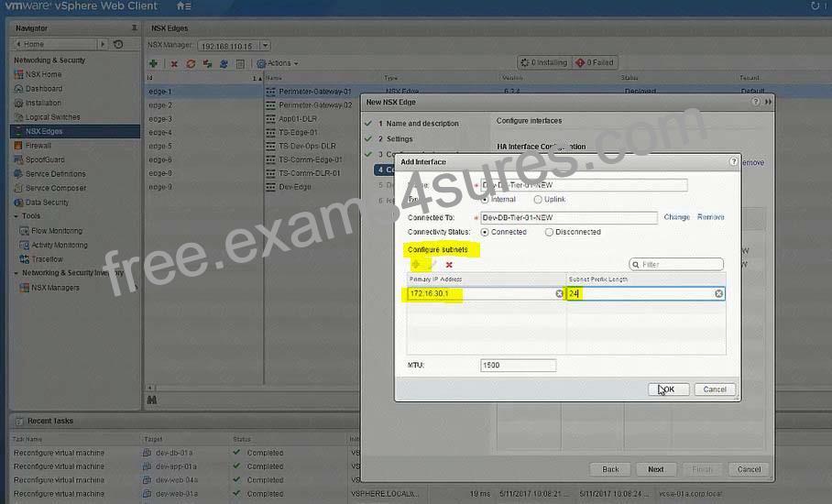Viewport: 832px width, 504px height.
Task: Click the Navigator Home forward arrow
Action: click(x=103, y=44)
